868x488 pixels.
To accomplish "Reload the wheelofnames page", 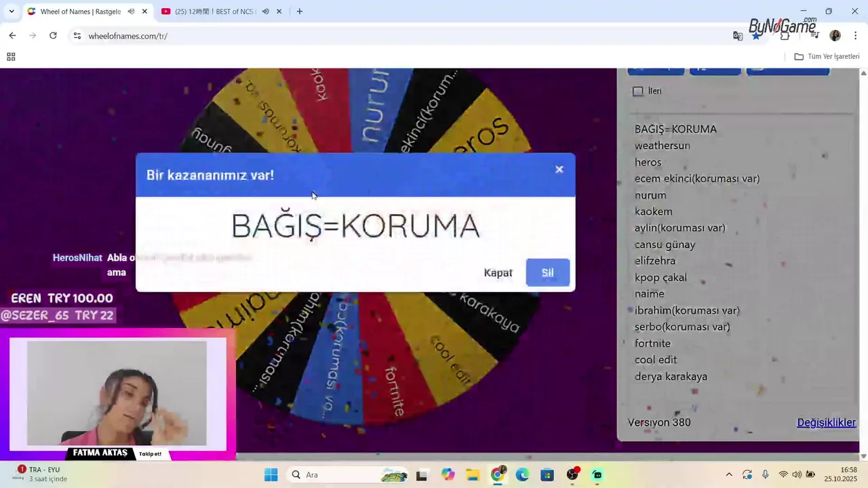I will [53, 35].
